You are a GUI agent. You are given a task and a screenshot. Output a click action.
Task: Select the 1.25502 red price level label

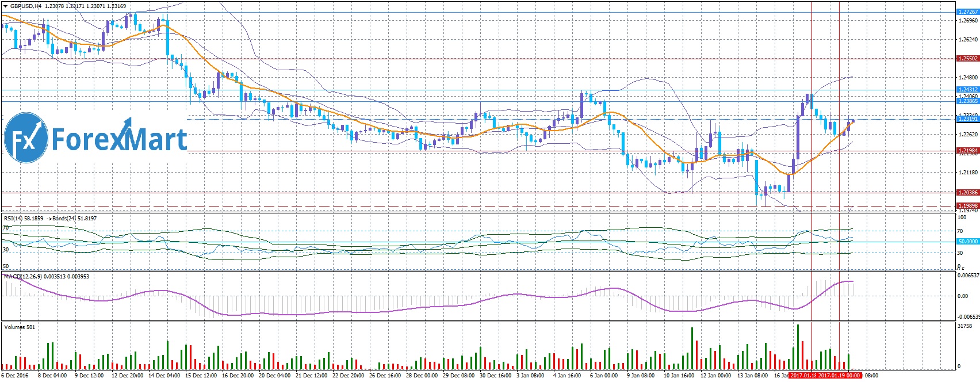point(968,59)
